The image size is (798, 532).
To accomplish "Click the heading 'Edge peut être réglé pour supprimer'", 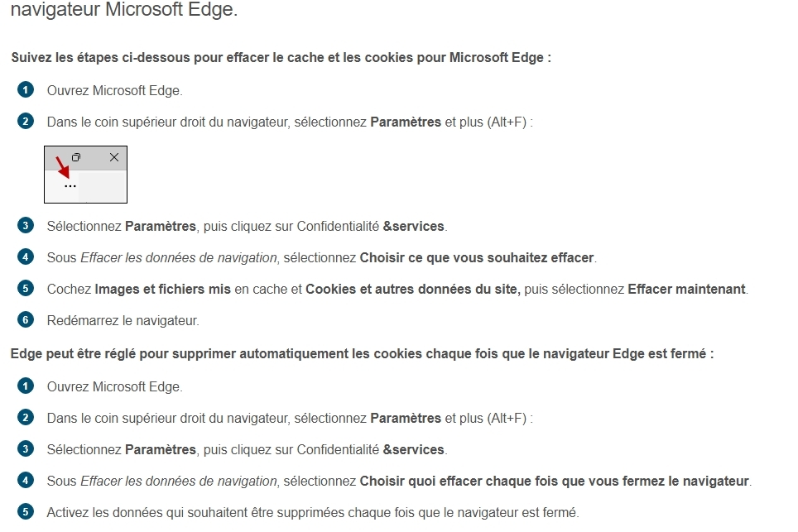I will tap(362, 353).
